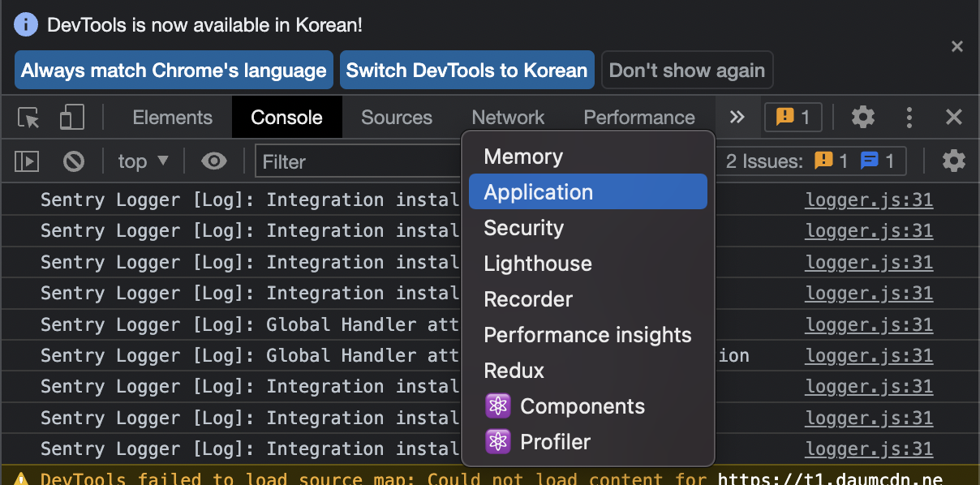The image size is (980, 485).
Task: Click the yellow warning issue icon in console bar
Action: 824,161
